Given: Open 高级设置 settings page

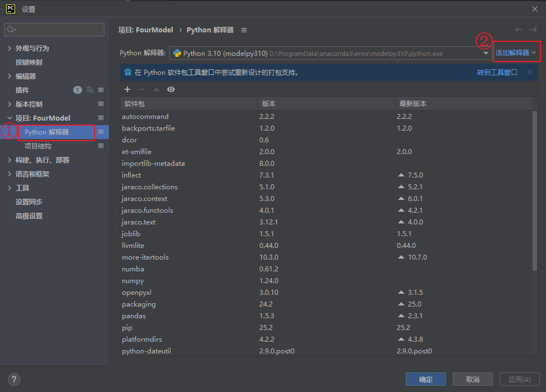Looking at the screenshot, I should [x=29, y=216].
